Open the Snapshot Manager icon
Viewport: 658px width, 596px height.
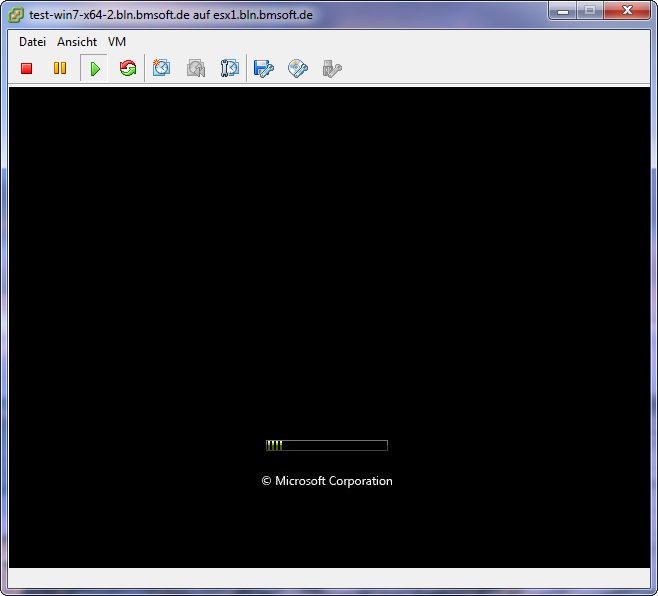230,68
